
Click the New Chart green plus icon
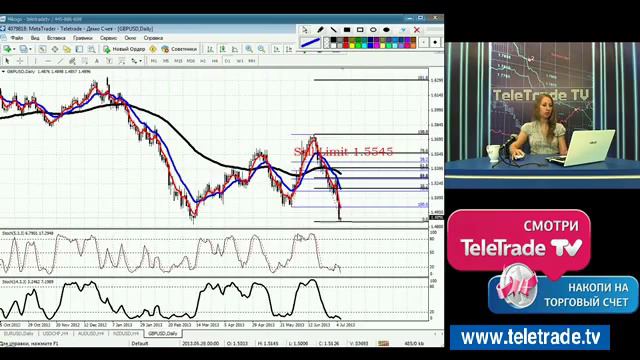[x=7, y=49]
